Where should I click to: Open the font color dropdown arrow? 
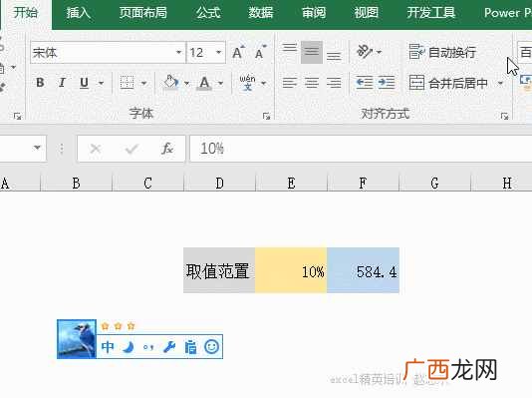(221, 83)
